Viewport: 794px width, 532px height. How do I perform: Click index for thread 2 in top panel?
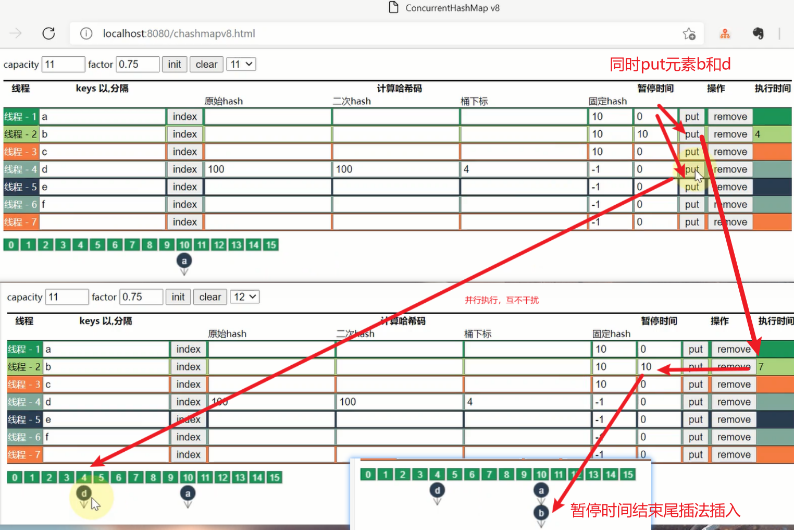(x=185, y=134)
